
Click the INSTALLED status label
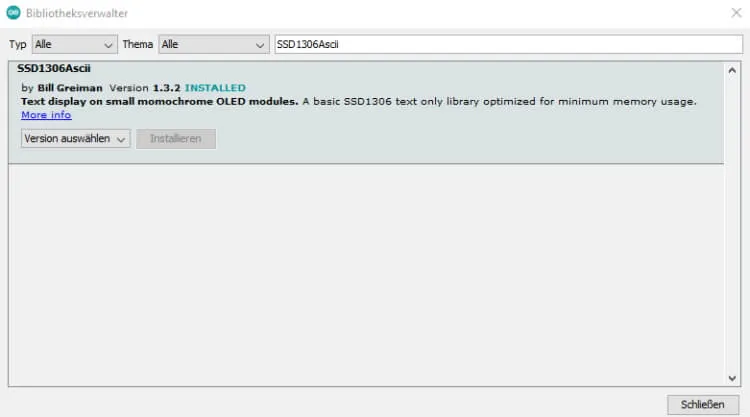214,88
